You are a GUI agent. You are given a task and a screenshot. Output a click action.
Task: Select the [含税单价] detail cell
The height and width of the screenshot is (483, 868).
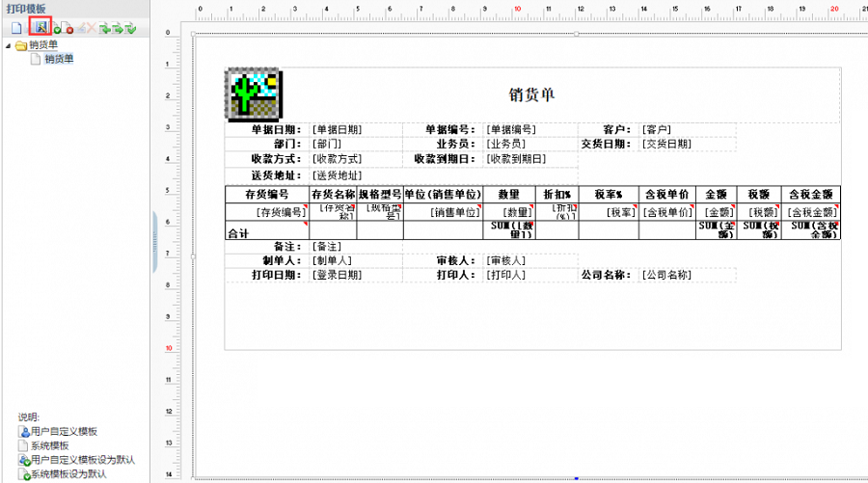[667, 212]
